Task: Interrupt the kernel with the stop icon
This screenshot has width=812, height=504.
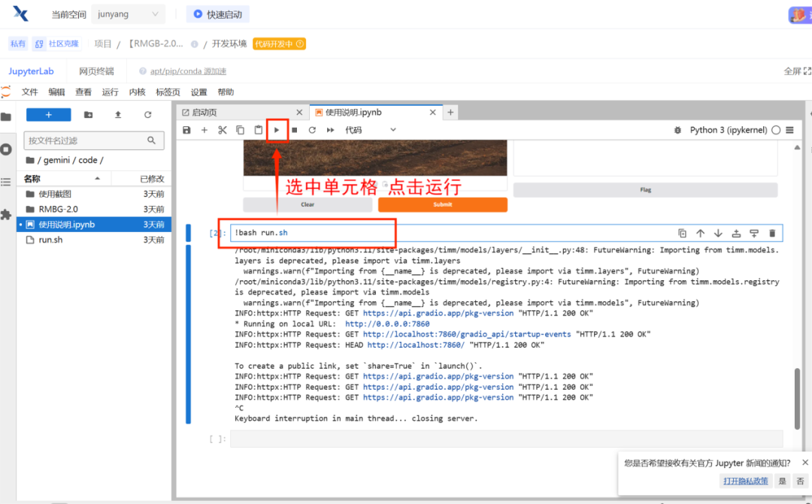Action: (294, 130)
